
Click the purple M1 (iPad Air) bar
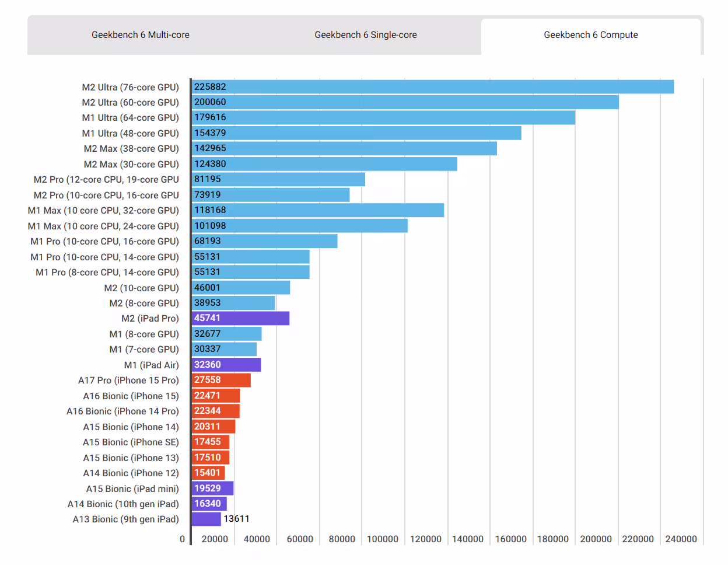pos(226,365)
